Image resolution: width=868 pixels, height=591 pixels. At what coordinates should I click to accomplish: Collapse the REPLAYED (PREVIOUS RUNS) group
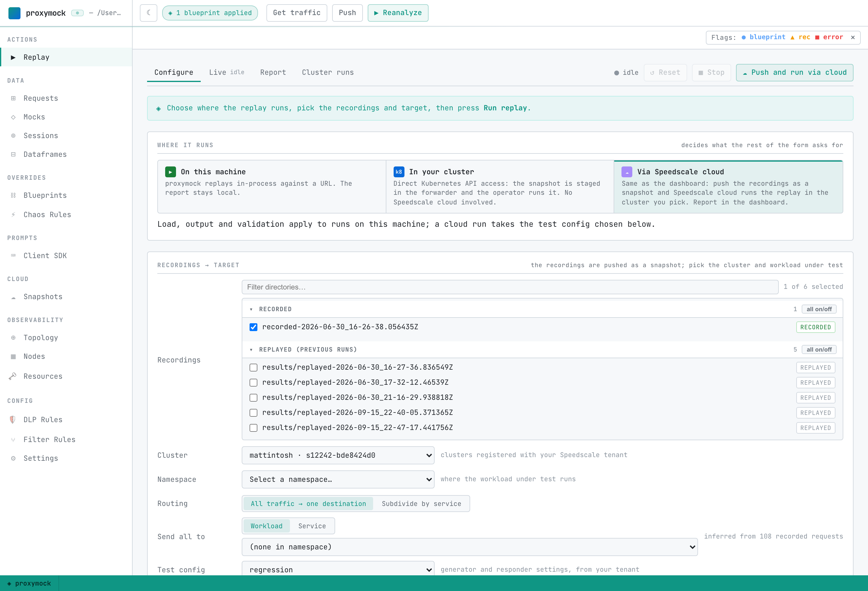(x=251, y=350)
